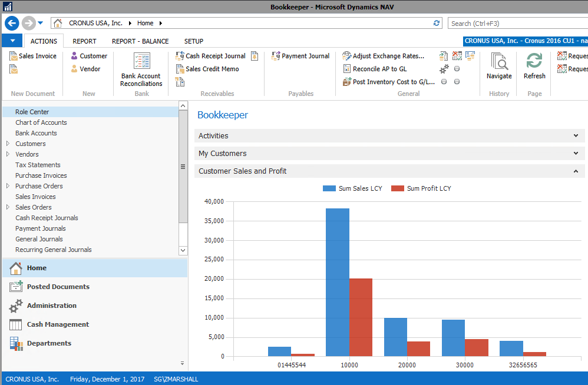This screenshot has height=385, width=588.
Task: Open Sales Credit Memo
Action: pyautogui.click(x=207, y=69)
